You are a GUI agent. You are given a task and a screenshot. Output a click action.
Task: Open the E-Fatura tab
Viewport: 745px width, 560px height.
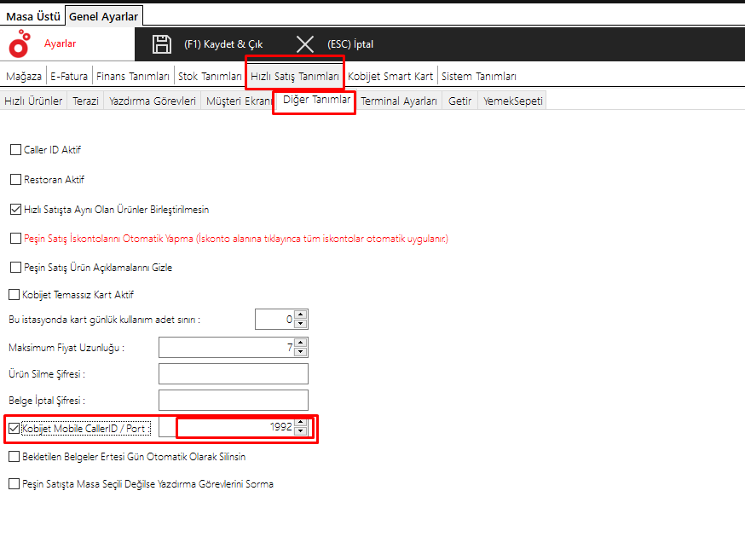point(69,76)
